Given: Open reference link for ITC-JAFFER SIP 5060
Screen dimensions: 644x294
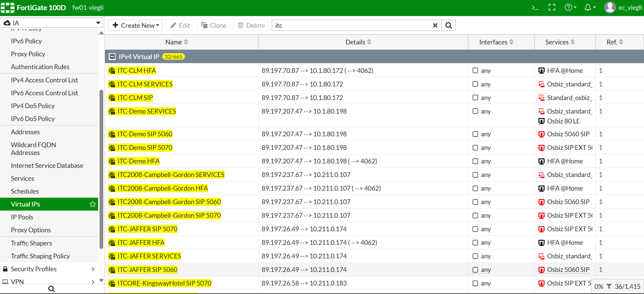Looking at the screenshot, I should (x=601, y=270).
